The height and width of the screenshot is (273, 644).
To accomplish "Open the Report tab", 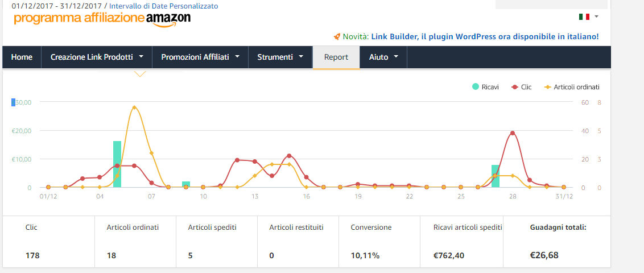I will pos(336,57).
